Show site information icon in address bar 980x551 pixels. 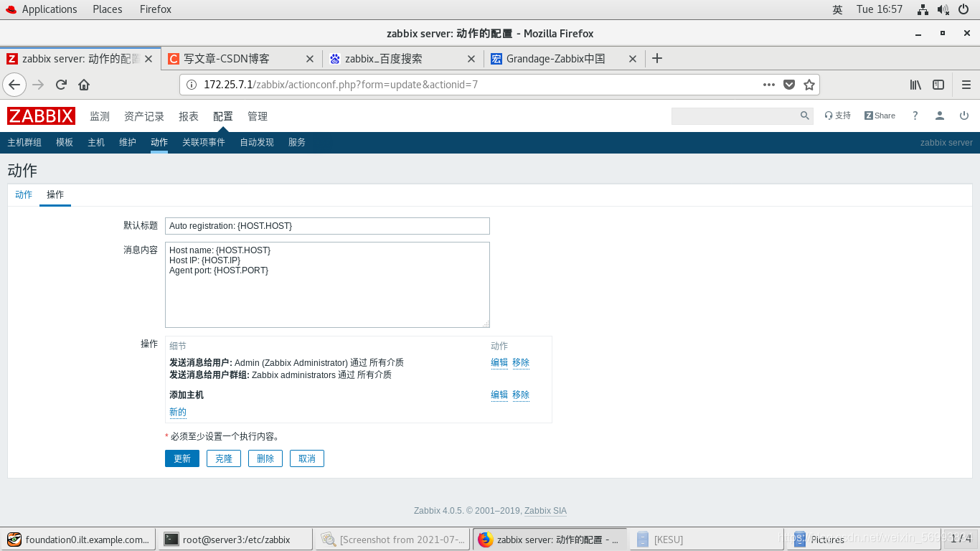pyautogui.click(x=192, y=85)
